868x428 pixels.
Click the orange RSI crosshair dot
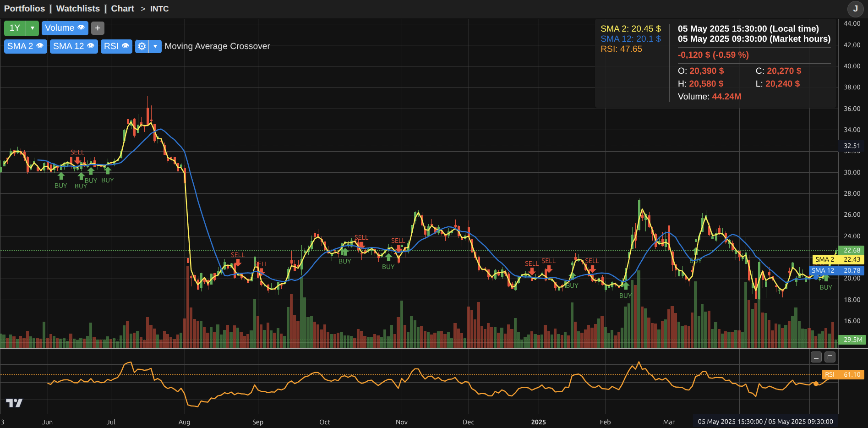click(816, 384)
